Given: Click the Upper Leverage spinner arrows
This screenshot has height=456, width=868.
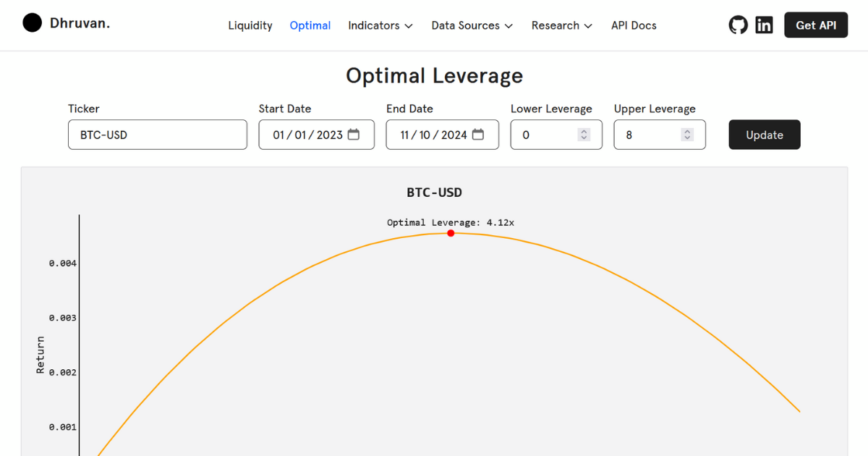Looking at the screenshot, I should point(688,135).
